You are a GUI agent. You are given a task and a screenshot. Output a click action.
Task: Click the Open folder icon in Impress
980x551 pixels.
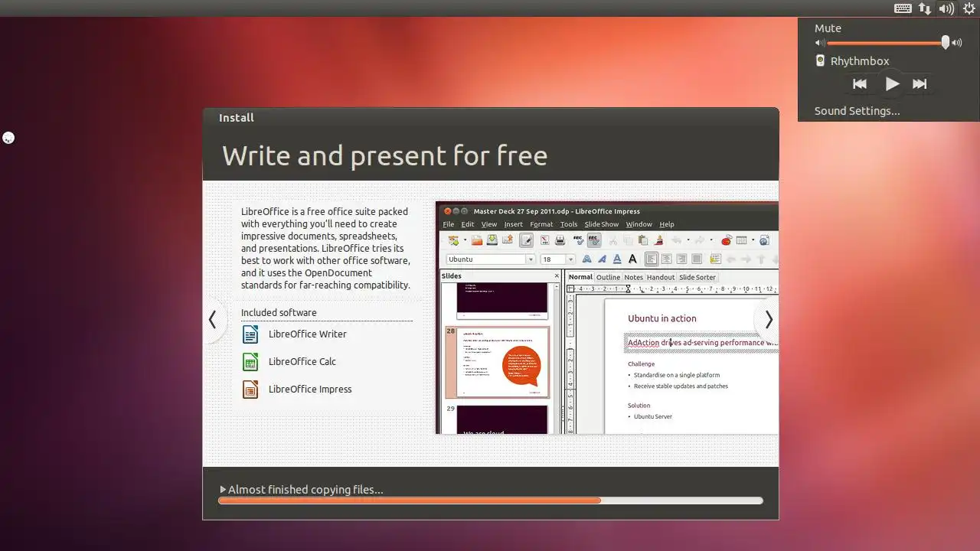click(477, 240)
